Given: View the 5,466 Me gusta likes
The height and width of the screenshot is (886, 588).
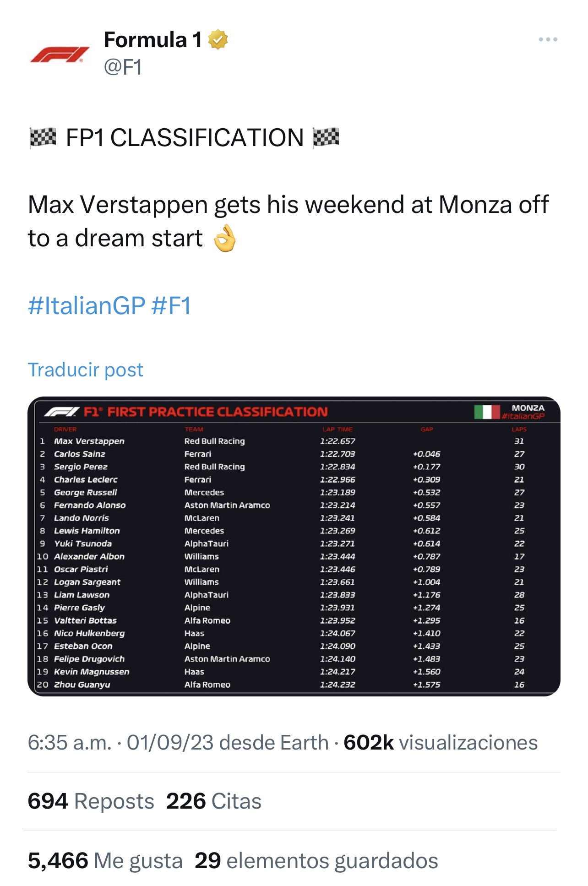Looking at the screenshot, I should (105, 860).
